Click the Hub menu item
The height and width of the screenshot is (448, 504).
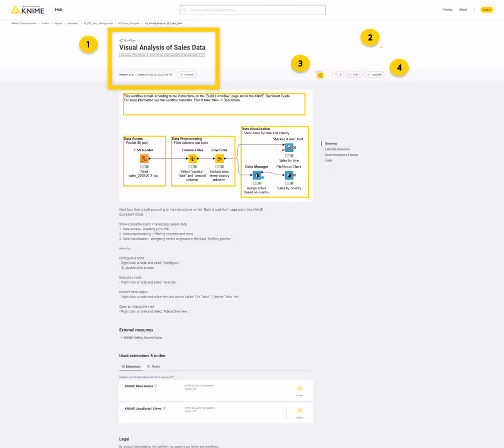click(58, 9)
